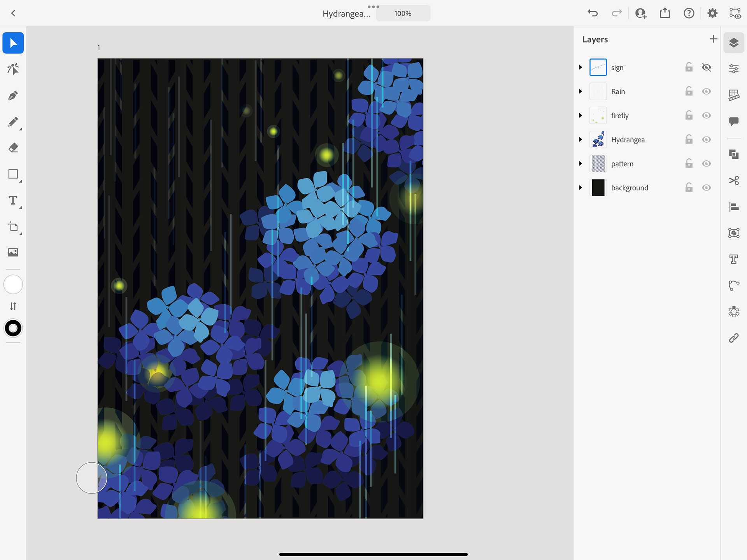Show the hidden sign layer
Image resolution: width=747 pixels, height=560 pixels.
pyautogui.click(x=706, y=67)
